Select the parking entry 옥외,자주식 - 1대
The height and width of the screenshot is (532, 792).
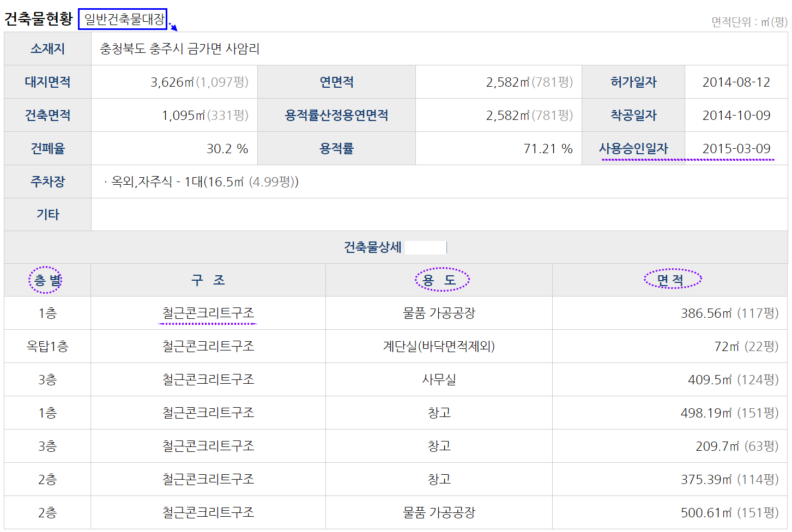201,182
